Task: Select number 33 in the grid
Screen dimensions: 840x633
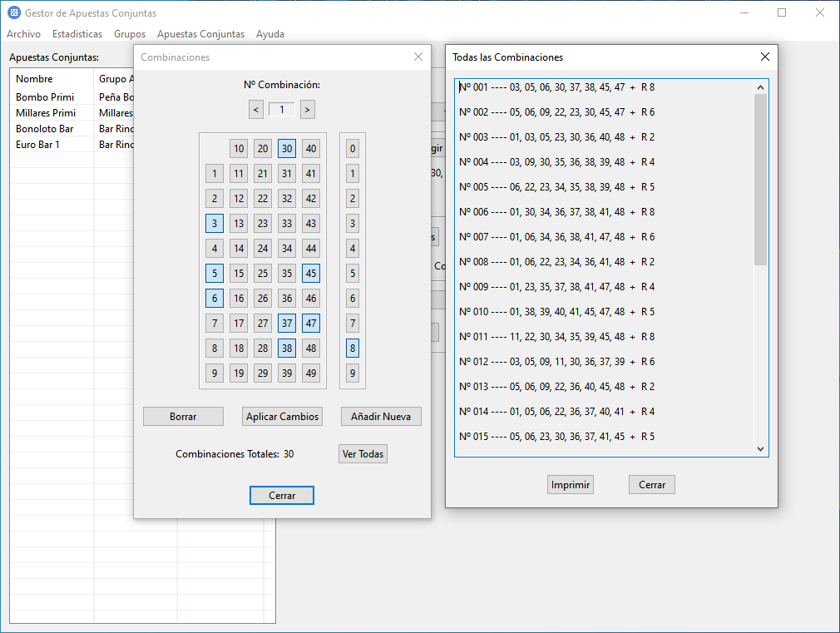Action: click(x=287, y=224)
